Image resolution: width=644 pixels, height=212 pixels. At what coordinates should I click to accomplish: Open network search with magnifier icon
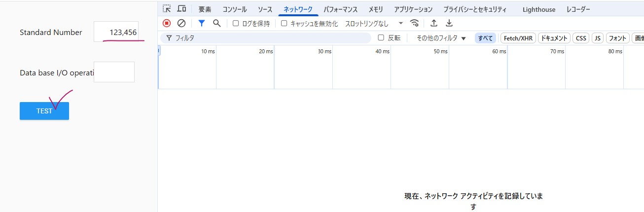216,23
